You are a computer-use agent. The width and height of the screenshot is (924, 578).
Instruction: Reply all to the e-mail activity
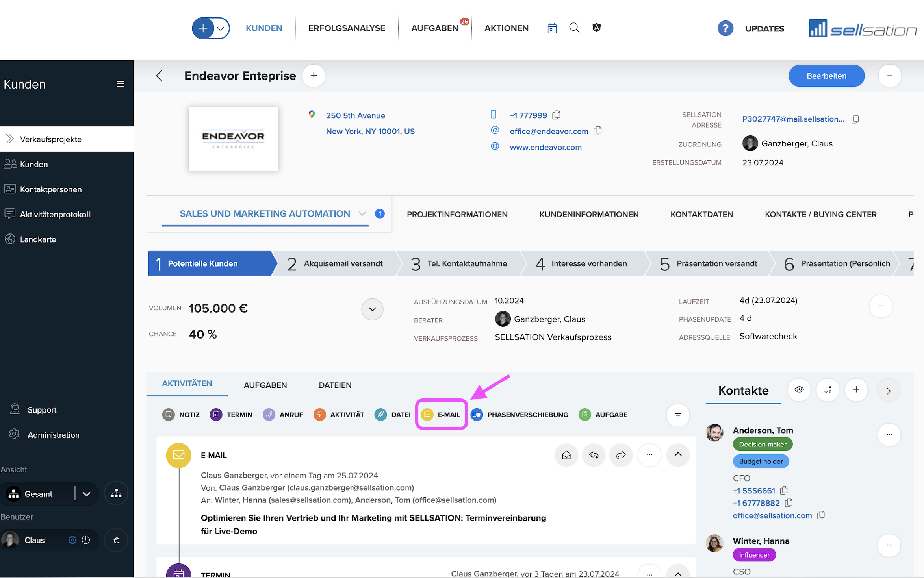594,455
